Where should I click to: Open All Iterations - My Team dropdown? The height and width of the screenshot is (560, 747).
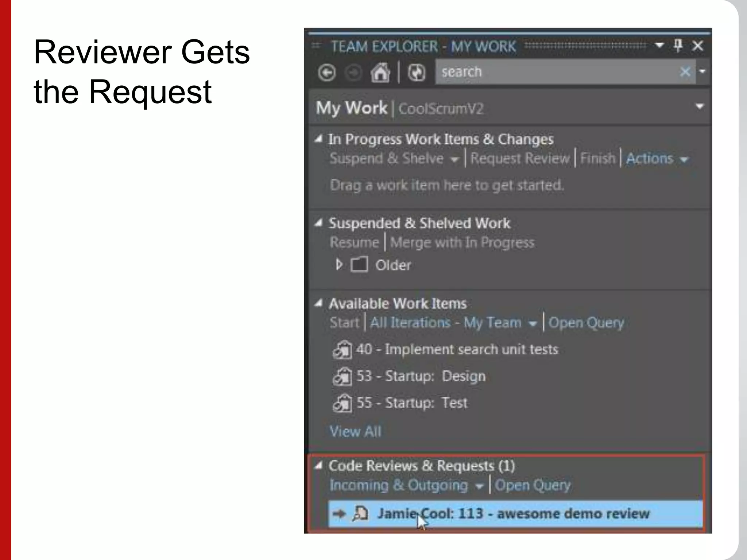453,323
